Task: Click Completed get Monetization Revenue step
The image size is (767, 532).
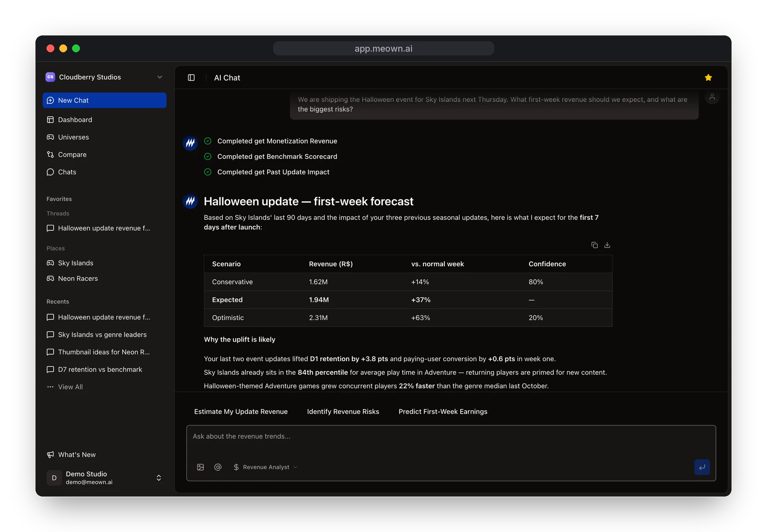Action: [x=271, y=141]
